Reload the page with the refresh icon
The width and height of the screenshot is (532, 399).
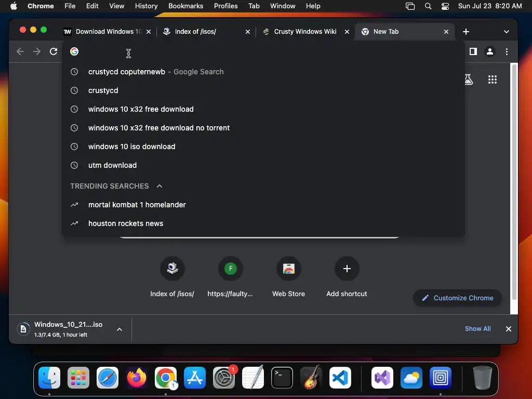54,51
